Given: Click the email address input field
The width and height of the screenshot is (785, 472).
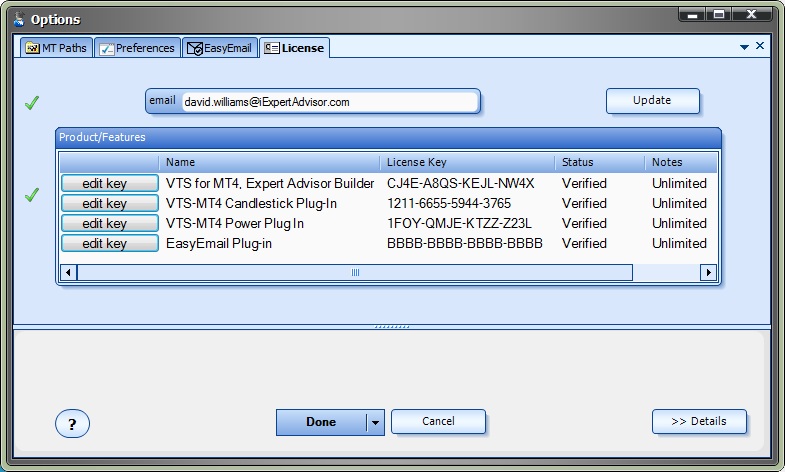Looking at the screenshot, I should 329,102.
